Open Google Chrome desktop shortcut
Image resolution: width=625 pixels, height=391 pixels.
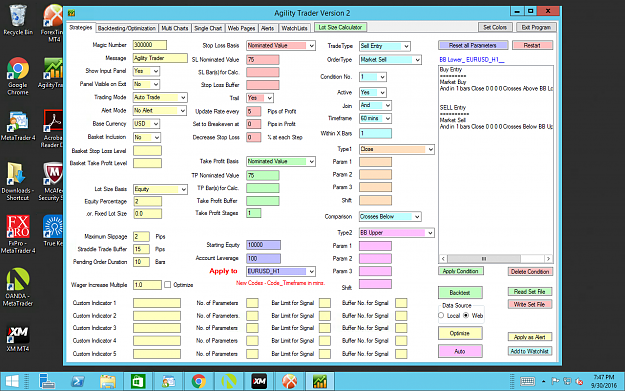coord(18,76)
